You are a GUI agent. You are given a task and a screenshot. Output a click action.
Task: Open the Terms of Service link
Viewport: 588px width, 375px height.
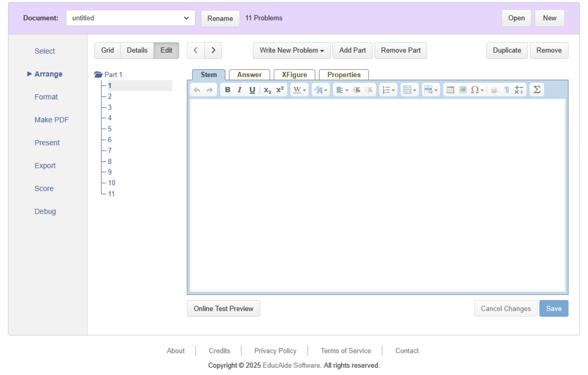[346, 351]
